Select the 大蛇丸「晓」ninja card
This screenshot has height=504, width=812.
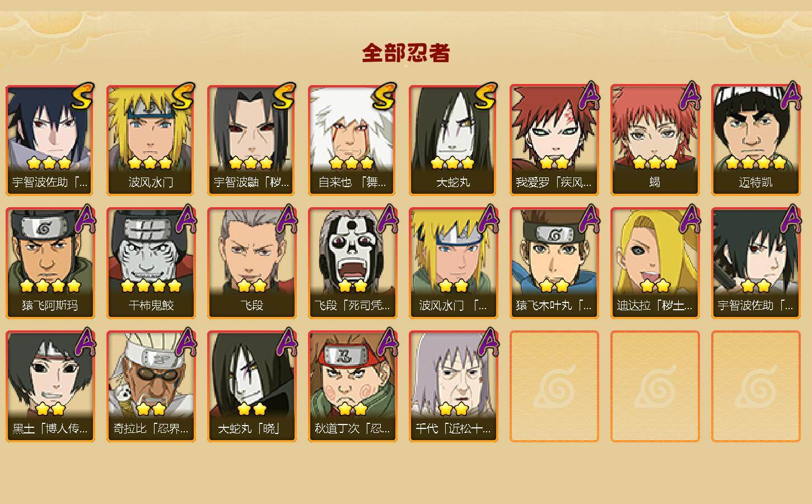[x=251, y=386]
